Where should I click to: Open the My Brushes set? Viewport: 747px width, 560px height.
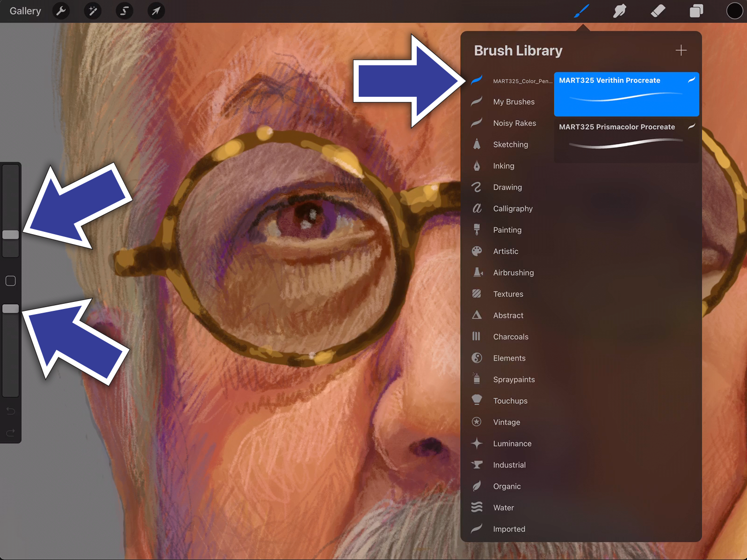pyautogui.click(x=511, y=102)
